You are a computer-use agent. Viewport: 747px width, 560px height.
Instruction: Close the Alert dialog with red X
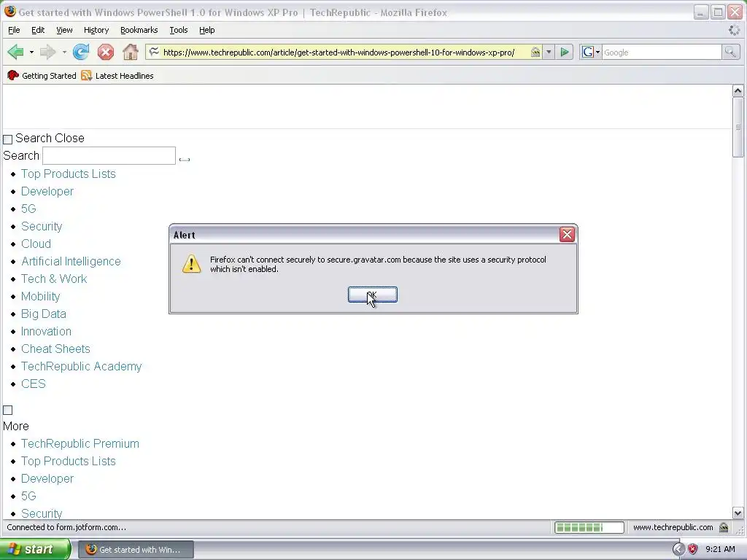pyautogui.click(x=567, y=234)
